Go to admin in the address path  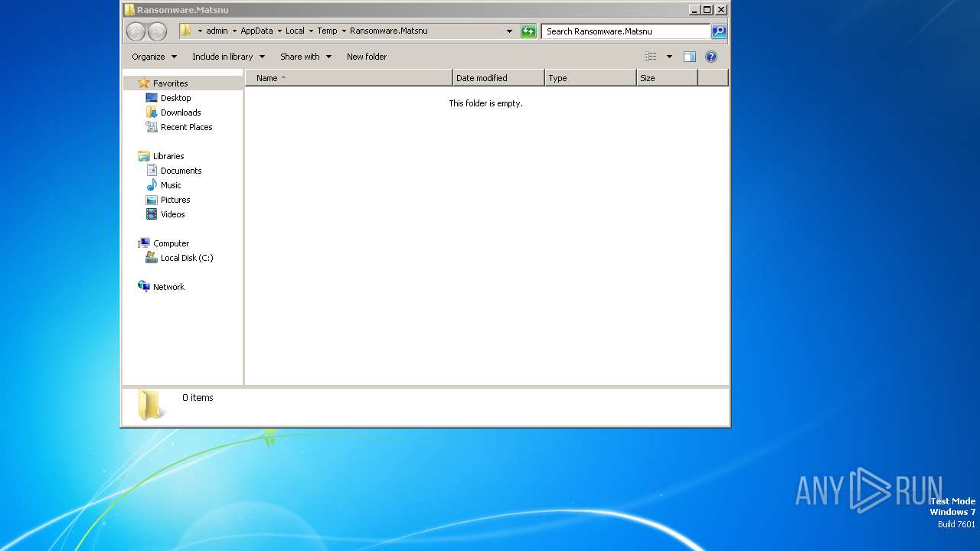pos(217,31)
